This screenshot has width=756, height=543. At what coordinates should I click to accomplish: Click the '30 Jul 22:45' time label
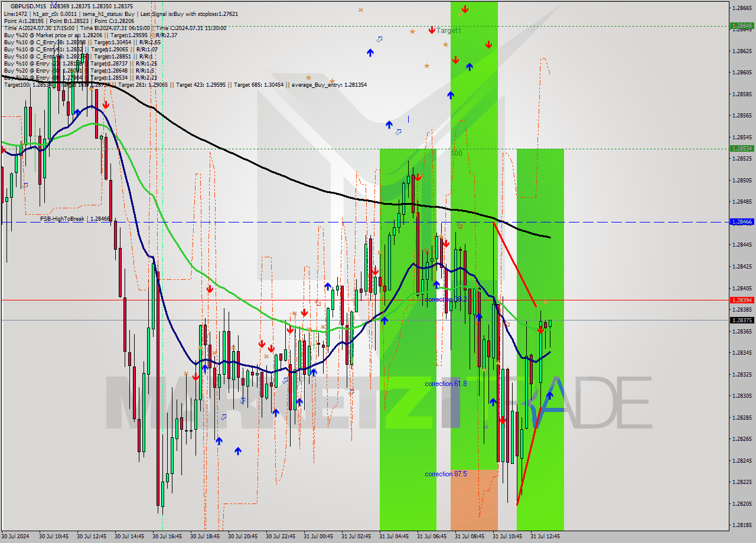(281, 537)
